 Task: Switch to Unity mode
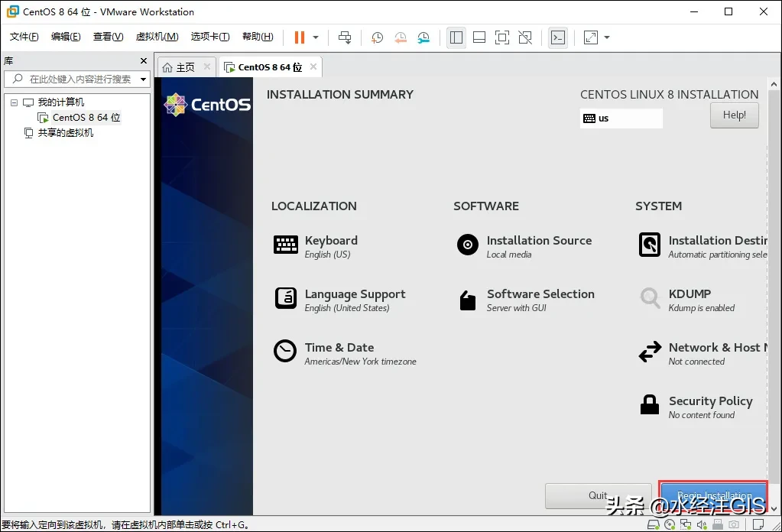click(x=525, y=37)
